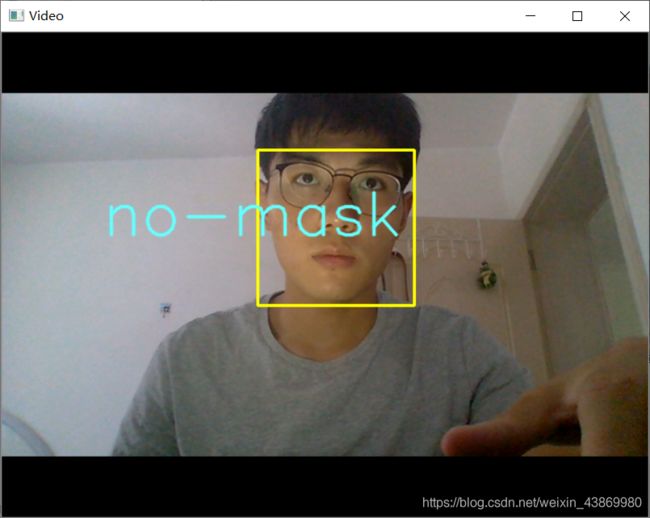Maximize the Video window
This screenshot has width=650, height=518.
577,16
